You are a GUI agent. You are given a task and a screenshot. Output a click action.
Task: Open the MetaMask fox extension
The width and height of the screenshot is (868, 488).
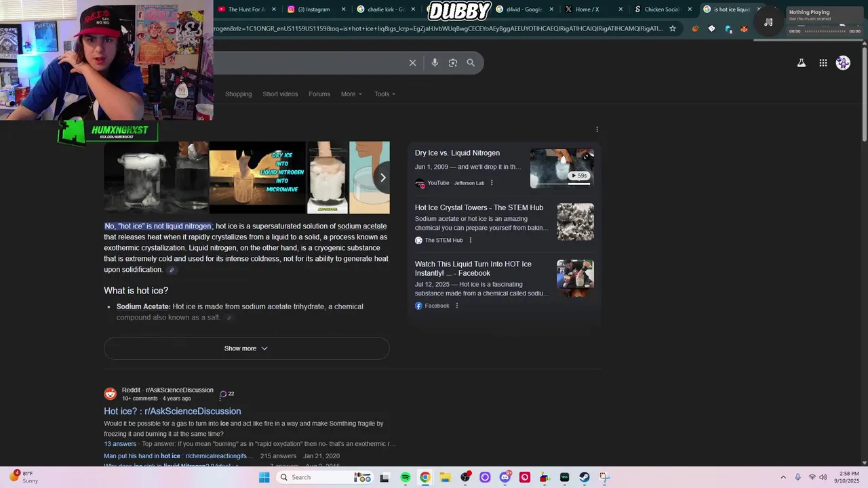(x=744, y=28)
